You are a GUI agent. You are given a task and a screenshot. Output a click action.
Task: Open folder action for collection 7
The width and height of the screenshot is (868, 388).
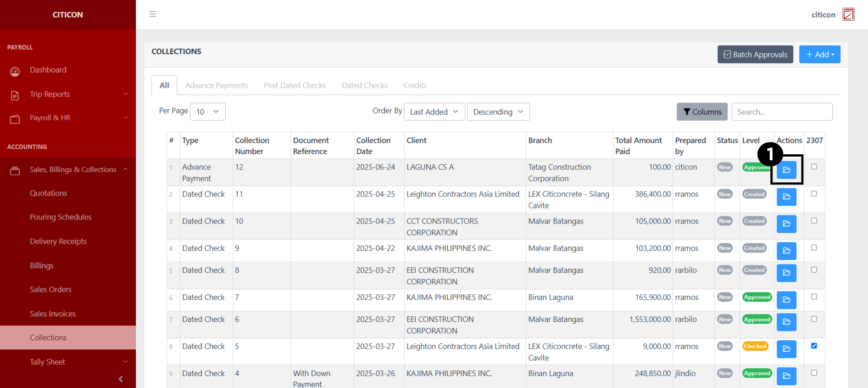coord(786,300)
